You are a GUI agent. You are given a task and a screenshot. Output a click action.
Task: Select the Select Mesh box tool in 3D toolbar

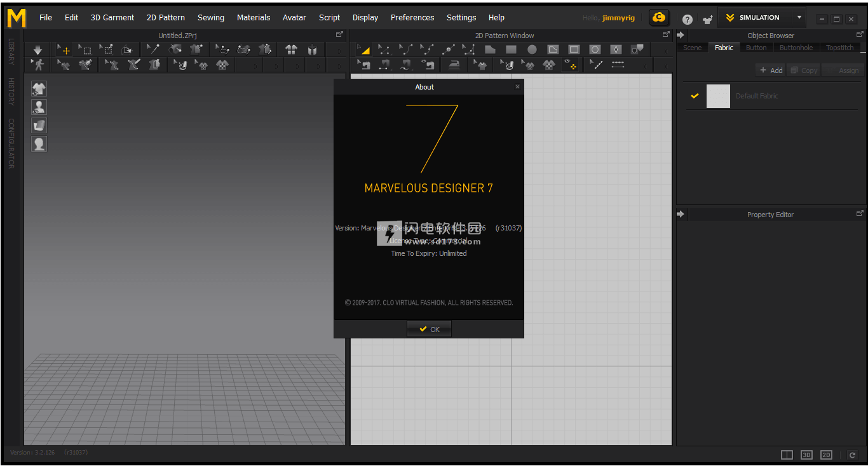[85, 50]
